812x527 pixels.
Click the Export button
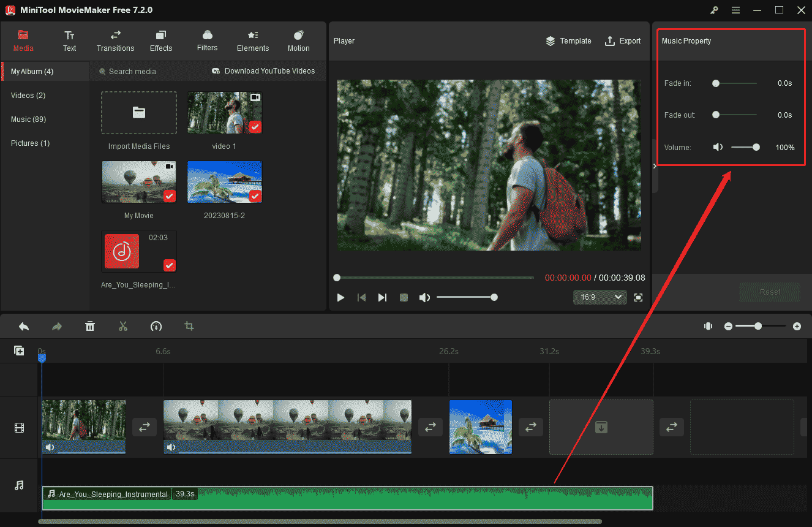[x=622, y=41]
